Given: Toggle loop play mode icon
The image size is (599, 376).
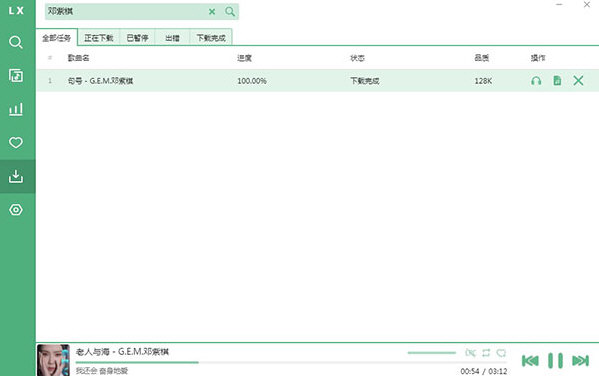Looking at the screenshot, I should pos(486,353).
